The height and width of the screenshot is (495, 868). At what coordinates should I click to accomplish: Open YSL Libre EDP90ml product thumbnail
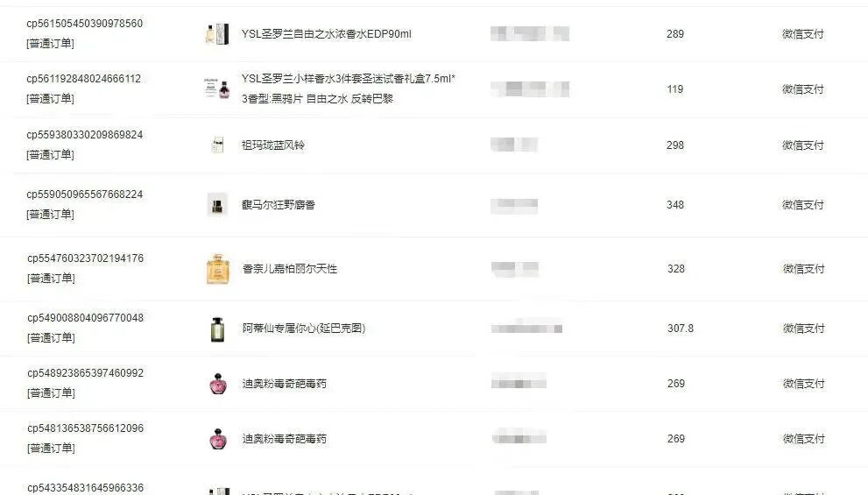217,34
